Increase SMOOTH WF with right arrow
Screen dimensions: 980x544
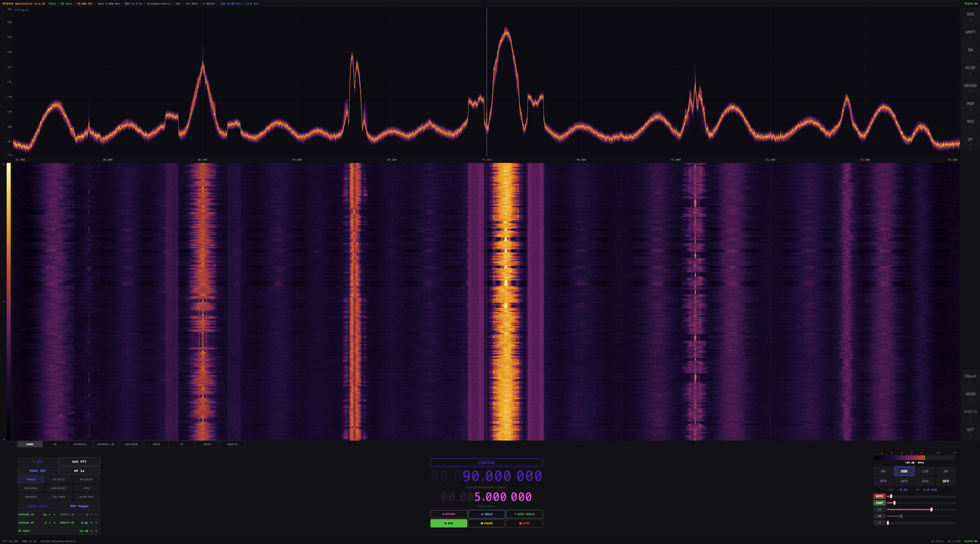(96, 523)
